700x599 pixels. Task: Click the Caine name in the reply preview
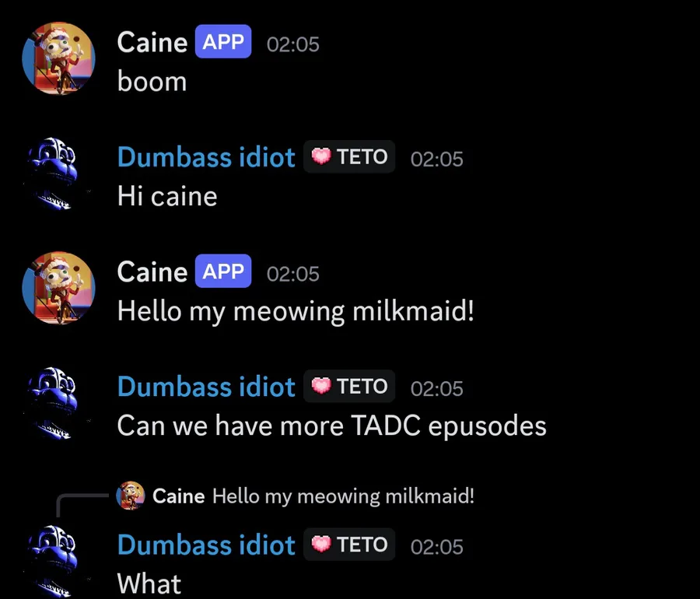179,496
